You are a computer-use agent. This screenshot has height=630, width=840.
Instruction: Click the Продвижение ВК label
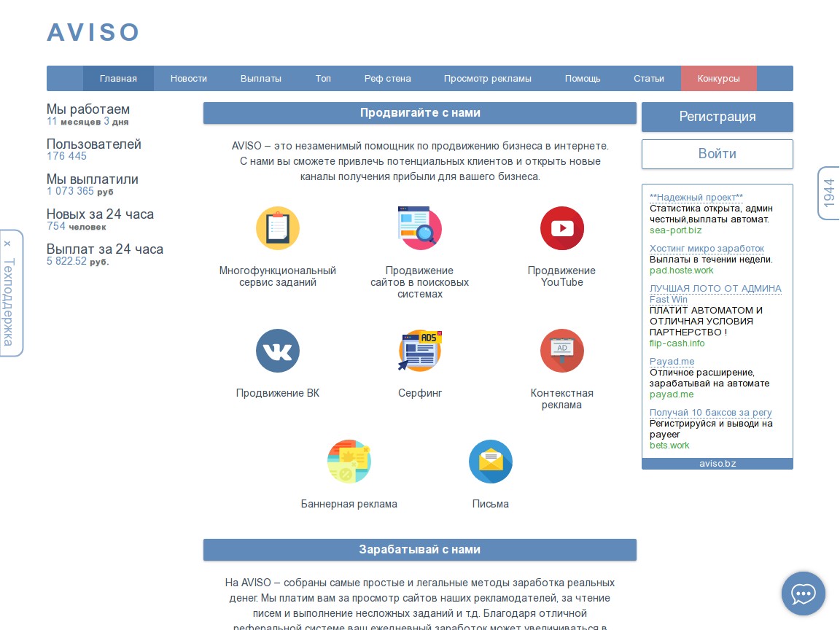coord(278,393)
